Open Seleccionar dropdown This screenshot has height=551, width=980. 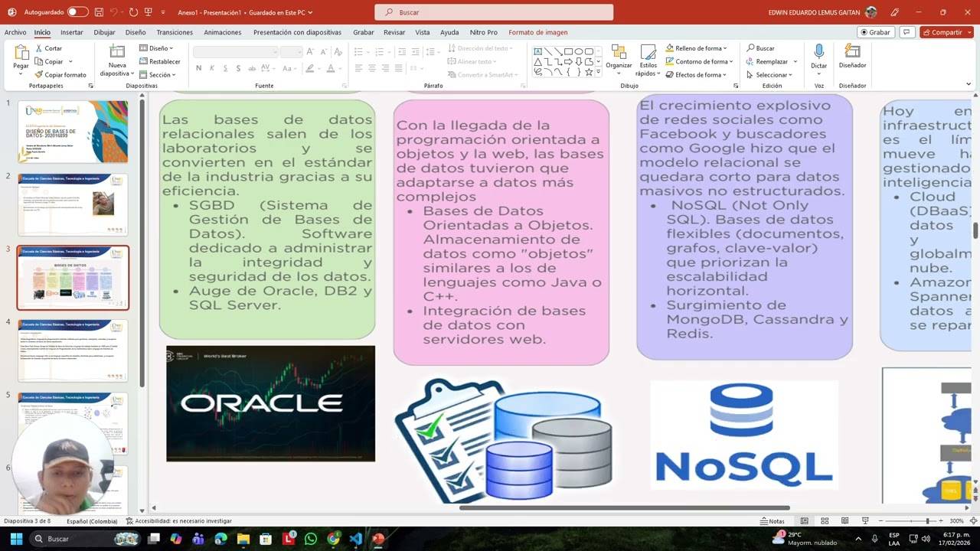[x=769, y=75]
